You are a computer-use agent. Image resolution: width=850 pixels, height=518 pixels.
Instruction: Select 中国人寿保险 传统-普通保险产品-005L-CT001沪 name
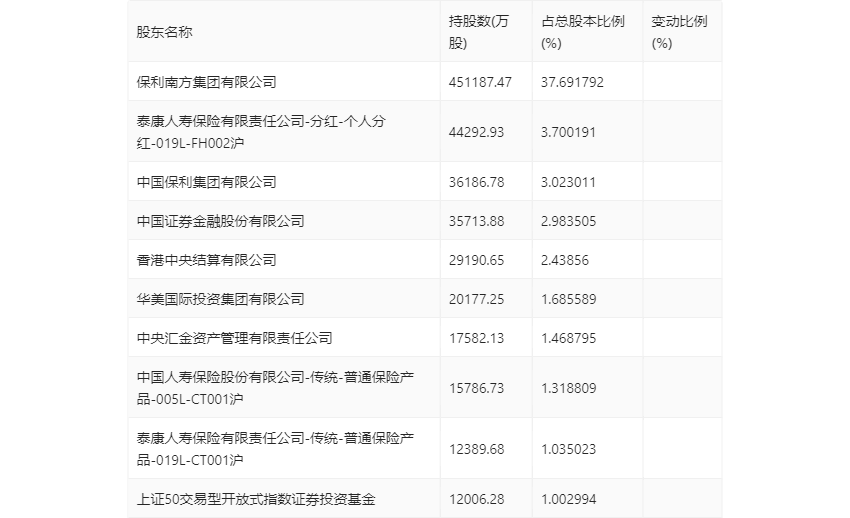click(275, 387)
